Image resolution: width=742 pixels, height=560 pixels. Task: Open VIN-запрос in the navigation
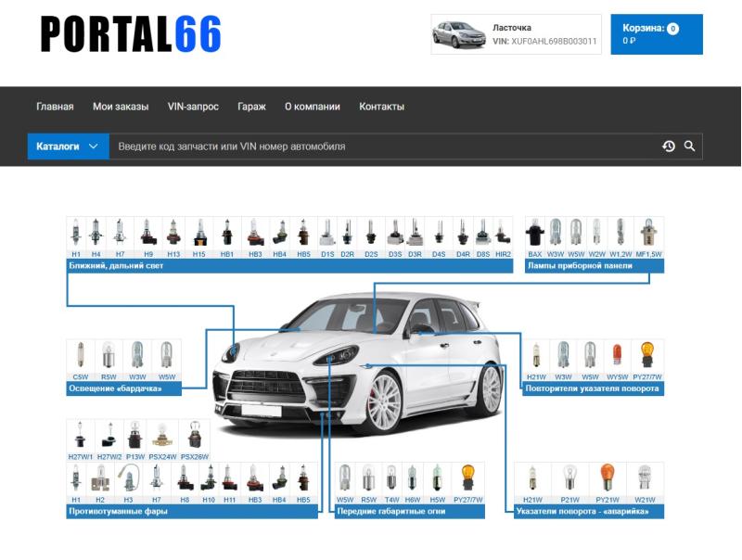[193, 107]
